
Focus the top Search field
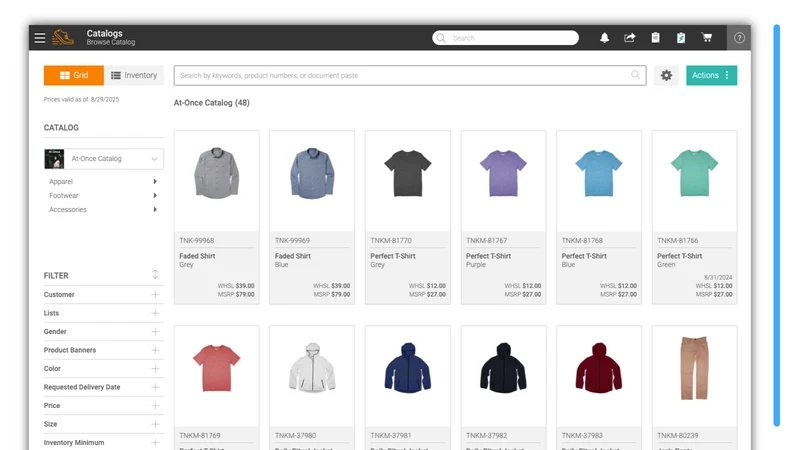click(506, 38)
